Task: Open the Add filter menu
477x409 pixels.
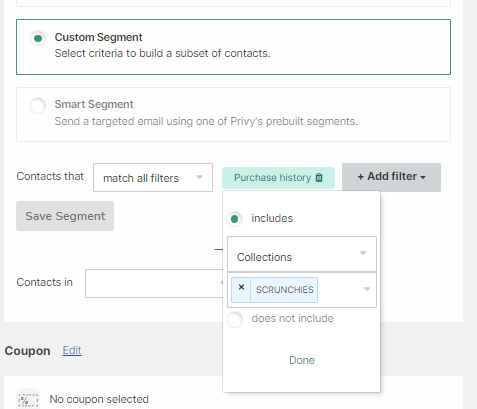Action: pos(391,177)
